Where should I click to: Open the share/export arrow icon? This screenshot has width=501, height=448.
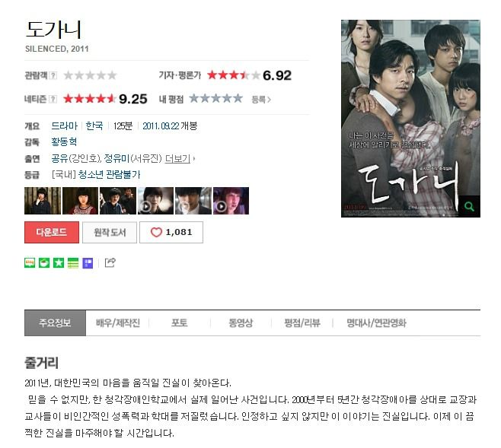coord(110,262)
